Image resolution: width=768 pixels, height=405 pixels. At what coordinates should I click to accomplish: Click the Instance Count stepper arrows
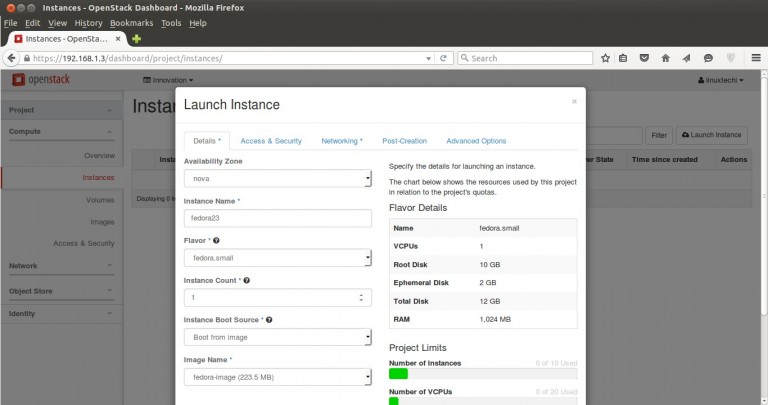tap(361, 298)
